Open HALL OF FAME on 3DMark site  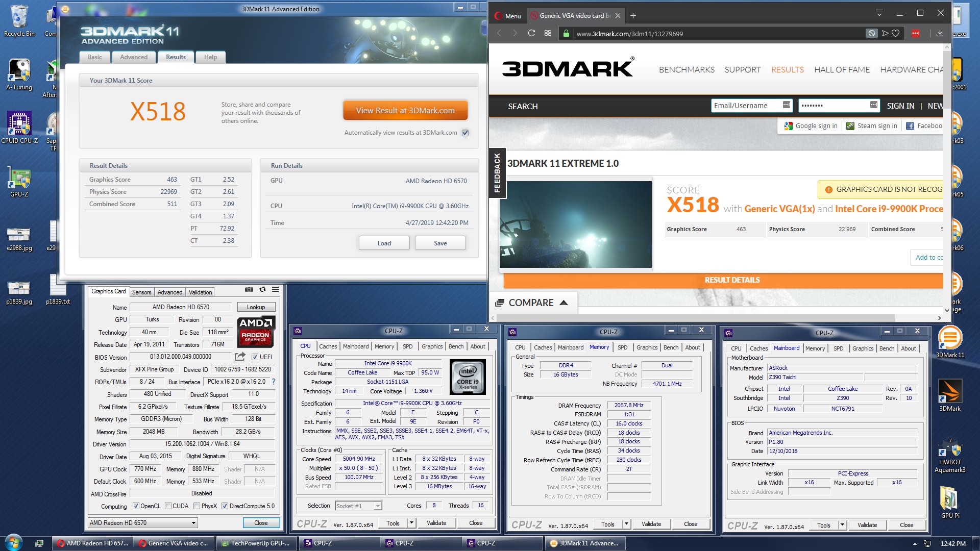tap(842, 70)
